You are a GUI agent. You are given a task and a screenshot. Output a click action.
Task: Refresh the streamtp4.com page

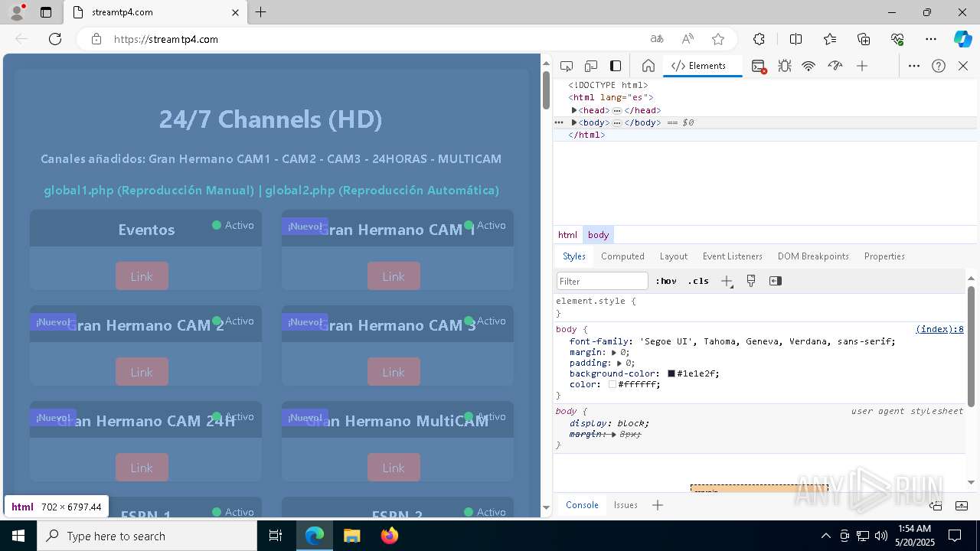(55, 39)
